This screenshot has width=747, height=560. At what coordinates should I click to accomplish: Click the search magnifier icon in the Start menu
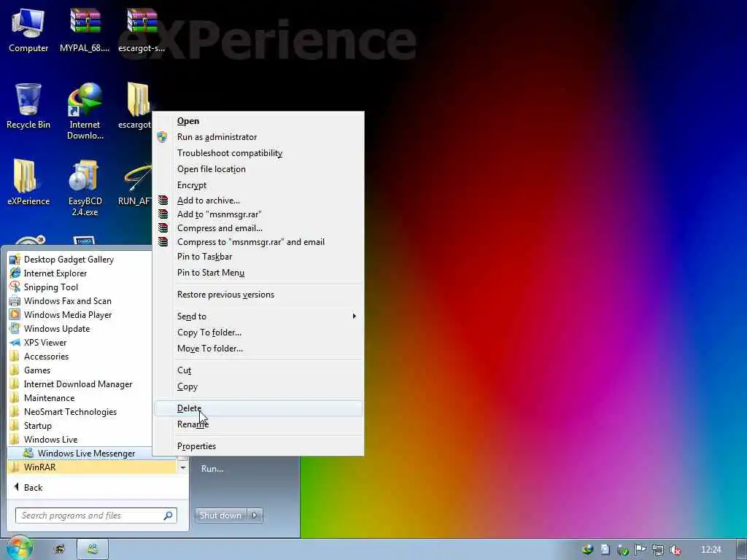168,516
